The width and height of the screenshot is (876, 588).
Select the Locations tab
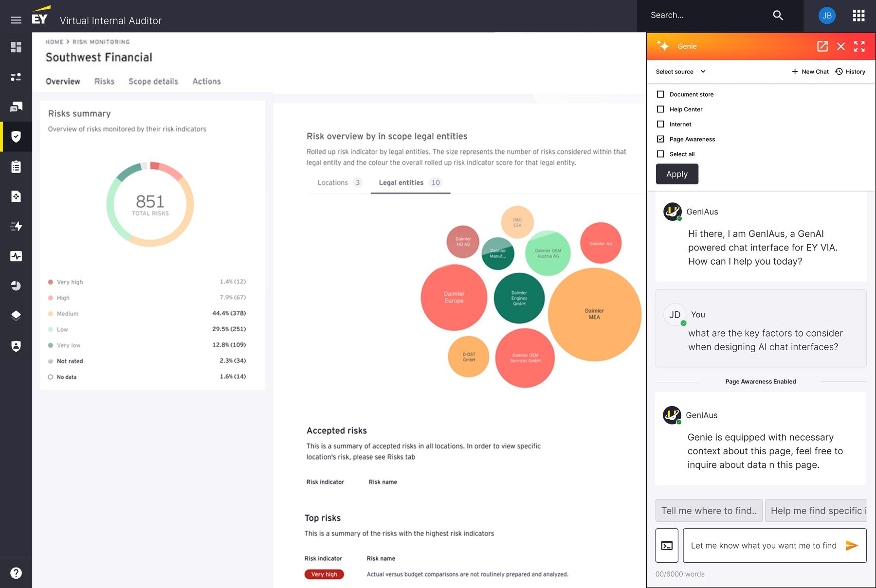pyautogui.click(x=339, y=182)
